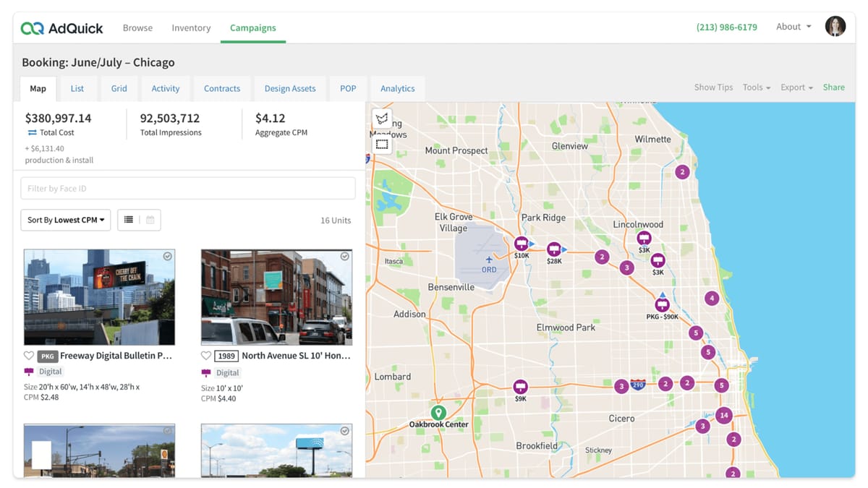Click the phone number (213) 986-6179

[x=727, y=27]
